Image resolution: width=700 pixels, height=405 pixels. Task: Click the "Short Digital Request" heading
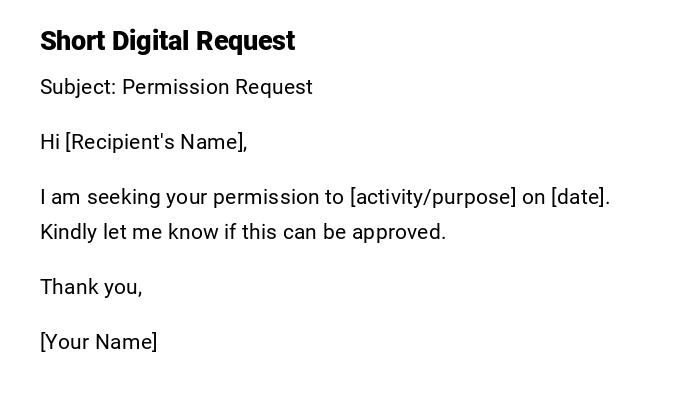point(167,41)
